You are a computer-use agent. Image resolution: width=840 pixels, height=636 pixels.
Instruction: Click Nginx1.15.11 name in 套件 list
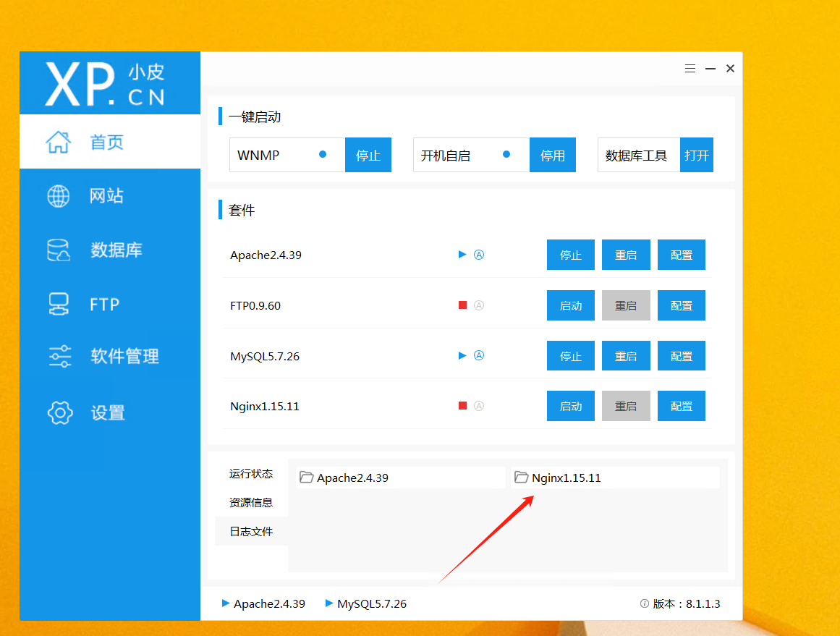pyautogui.click(x=265, y=406)
